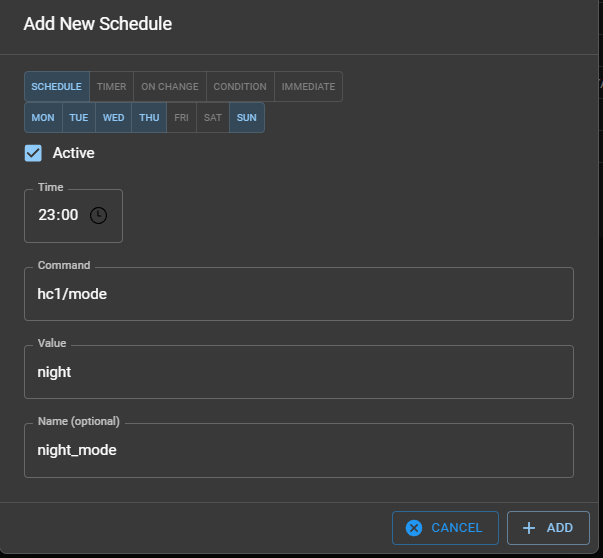The height and width of the screenshot is (558, 603).
Task: Open the clock time picker icon
Action: coord(98,215)
